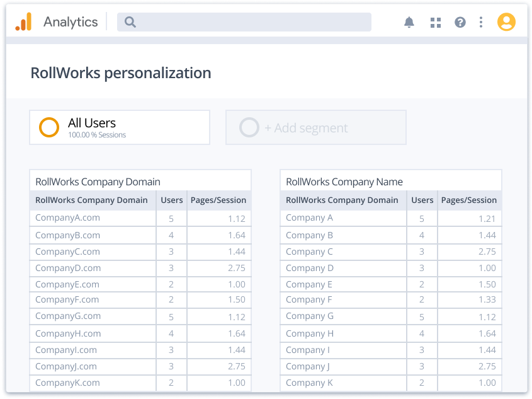532x399 pixels.
Task: Click the Analytics product name text
Action: 71,22
